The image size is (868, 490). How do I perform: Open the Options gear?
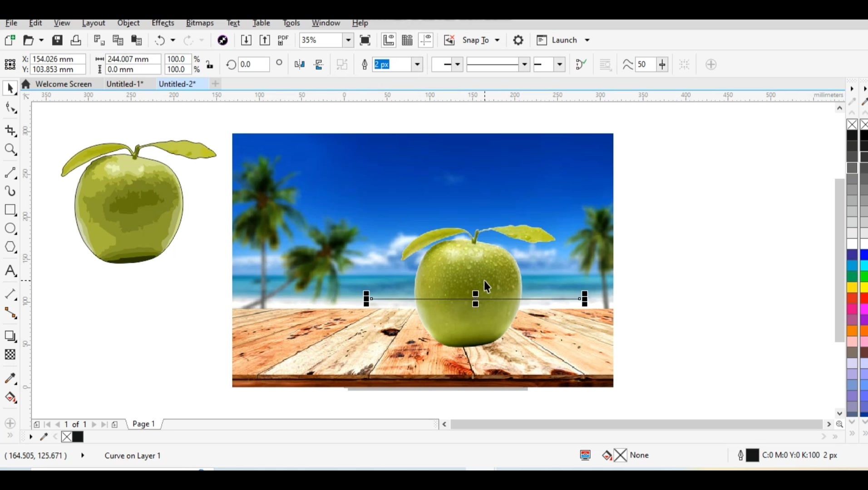pyautogui.click(x=518, y=40)
